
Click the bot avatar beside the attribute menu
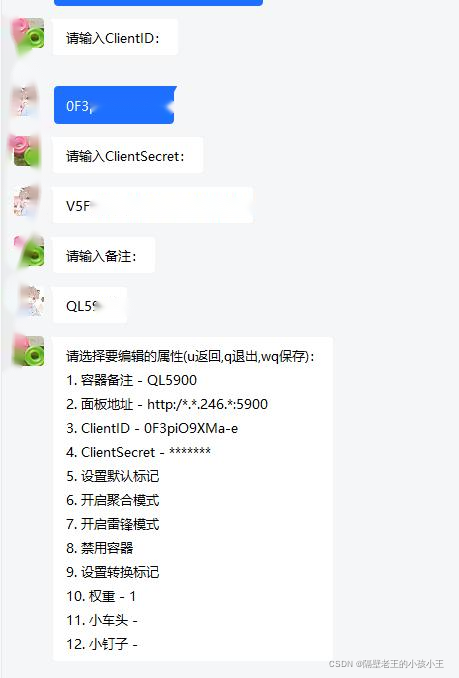click(29, 351)
